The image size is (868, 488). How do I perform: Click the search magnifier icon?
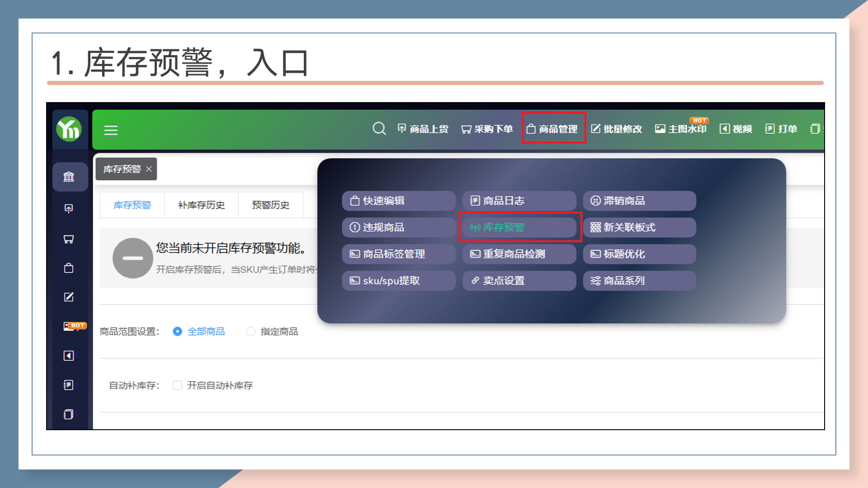(379, 129)
